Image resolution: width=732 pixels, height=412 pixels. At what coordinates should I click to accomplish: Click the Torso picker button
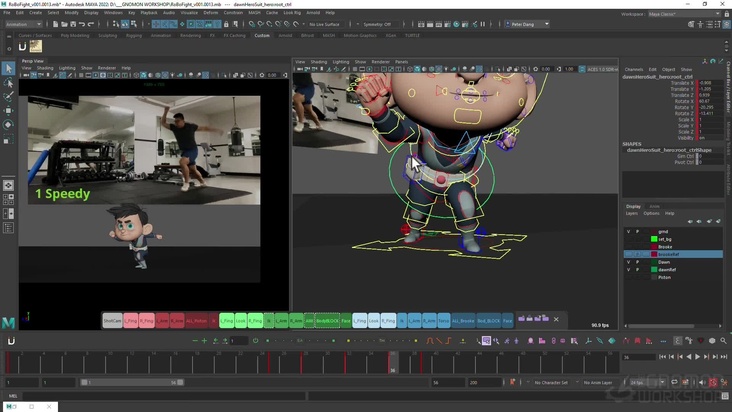click(x=444, y=321)
